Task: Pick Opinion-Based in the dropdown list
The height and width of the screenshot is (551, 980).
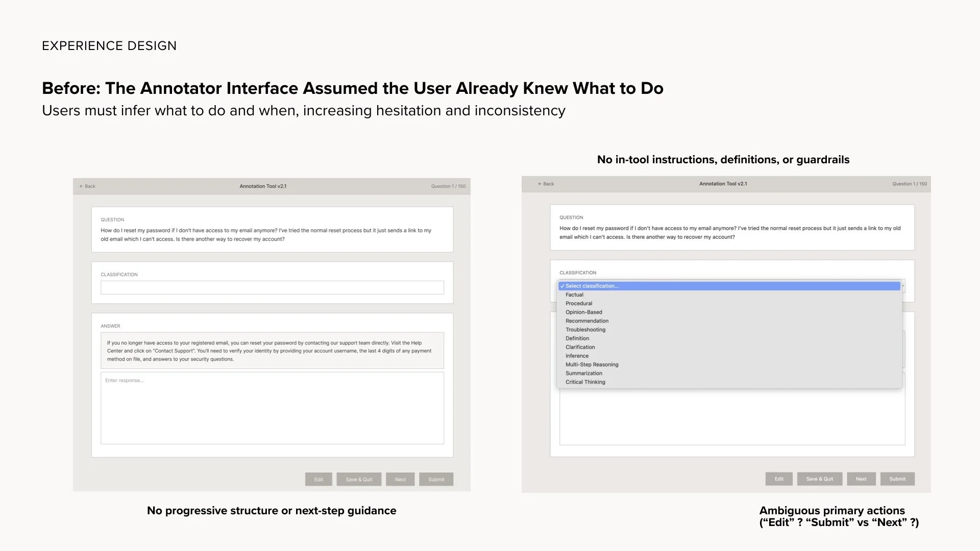Action: click(583, 312)
